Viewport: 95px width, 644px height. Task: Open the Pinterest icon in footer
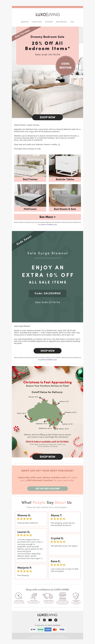tap(56, 620)
